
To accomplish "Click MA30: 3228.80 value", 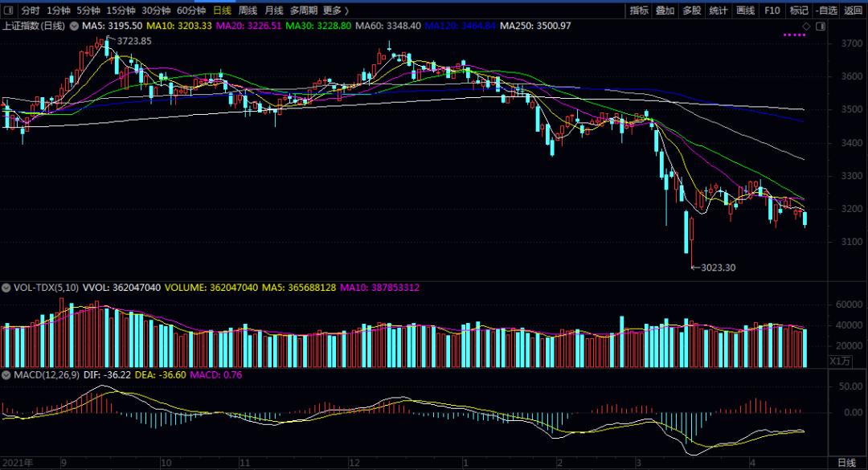I will coord(318,26).
